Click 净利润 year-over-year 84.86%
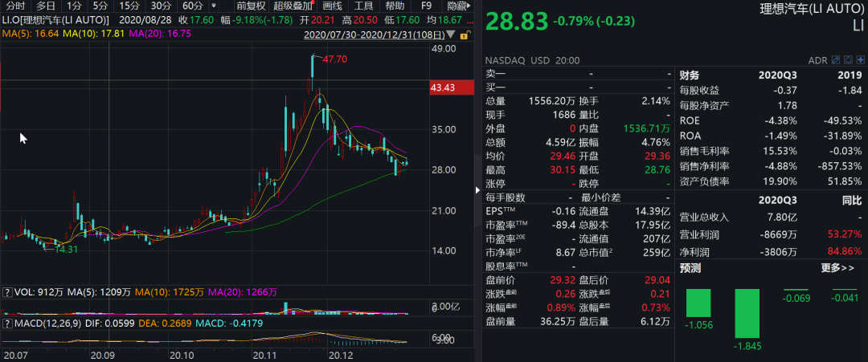Image resolution: width=868 pixels, height=362 pixels. 845,253
